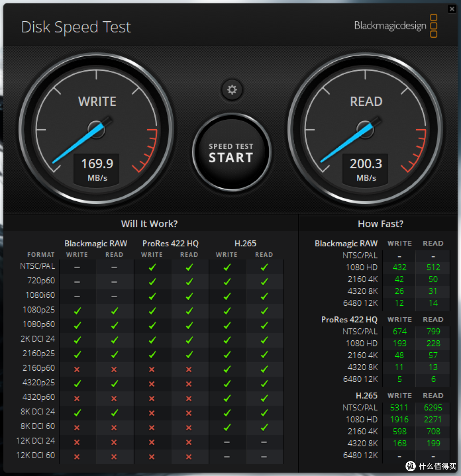Click ProRes 422 HQ READ red cross for 12K DCI 24
This screenshot has height=476, width=461.
[189, 442]
